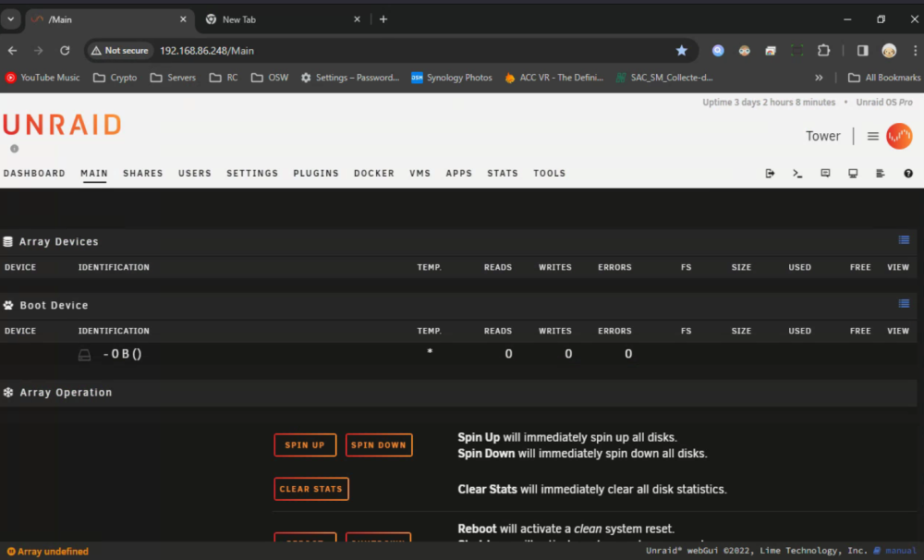Switch to the Settings tab
Viewport: 924px width, 560px height.
(252, 174)
